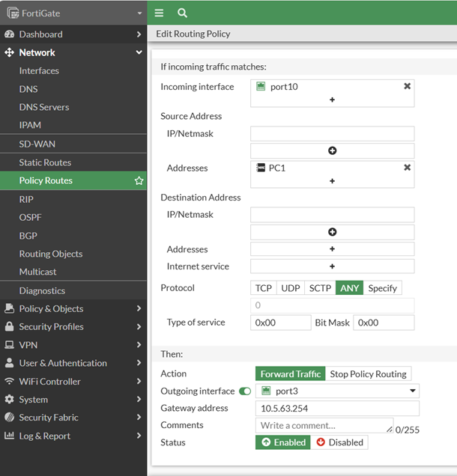This screenshot has width=457, height=476.
Task: Add a destination Internet service entry
Action: click(332, 266)
